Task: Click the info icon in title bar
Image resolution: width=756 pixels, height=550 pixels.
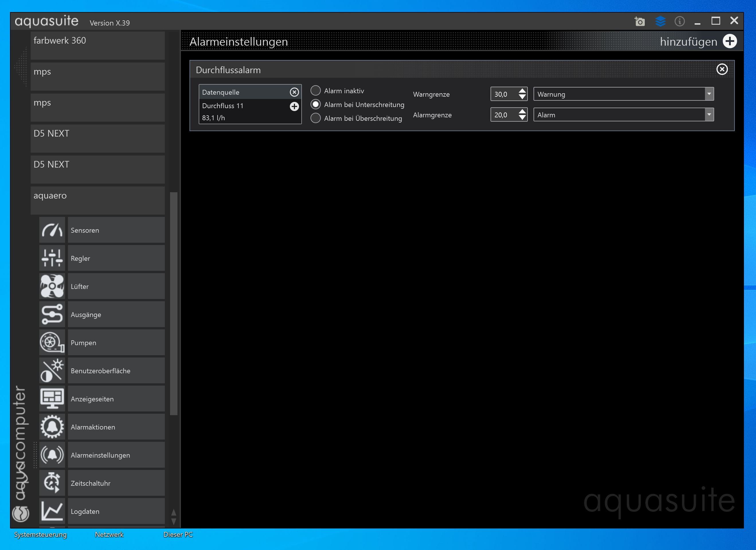Action: point(679,21)
